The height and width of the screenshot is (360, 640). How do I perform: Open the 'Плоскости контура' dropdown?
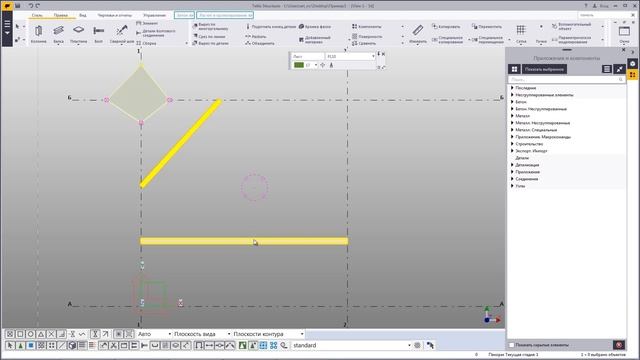point(268,334)
